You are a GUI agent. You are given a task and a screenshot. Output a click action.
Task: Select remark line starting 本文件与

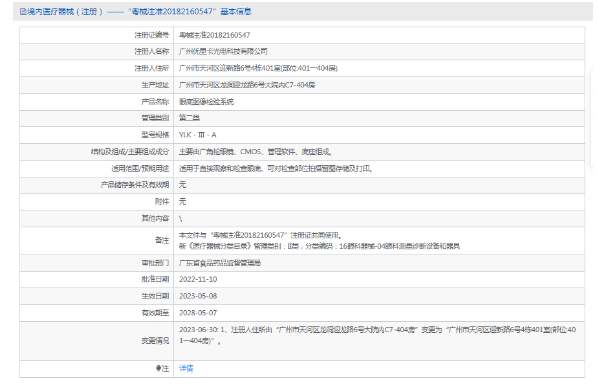click(x=260, y=235)
